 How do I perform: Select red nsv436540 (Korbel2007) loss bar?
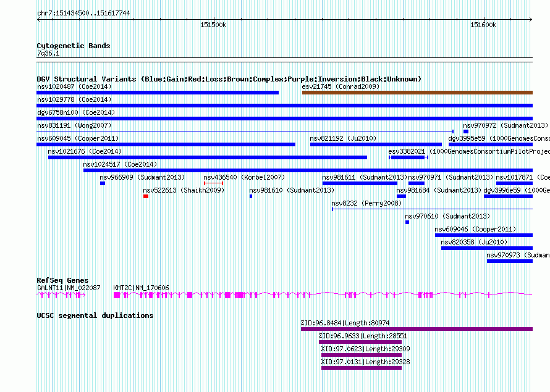tap(214, 183)
